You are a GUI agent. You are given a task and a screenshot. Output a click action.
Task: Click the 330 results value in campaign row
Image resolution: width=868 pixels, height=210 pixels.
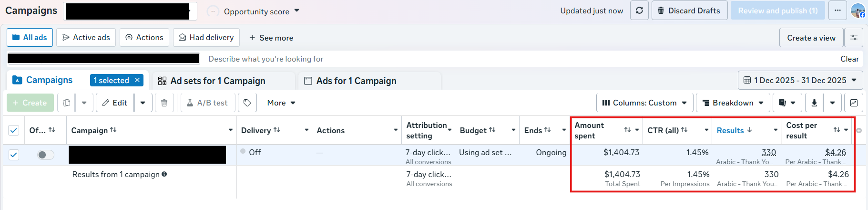[x=769, y=152]
